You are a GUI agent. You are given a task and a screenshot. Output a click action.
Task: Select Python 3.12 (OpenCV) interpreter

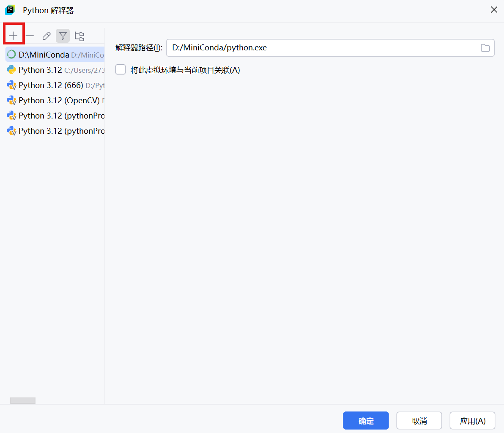[x=55, y=100]
